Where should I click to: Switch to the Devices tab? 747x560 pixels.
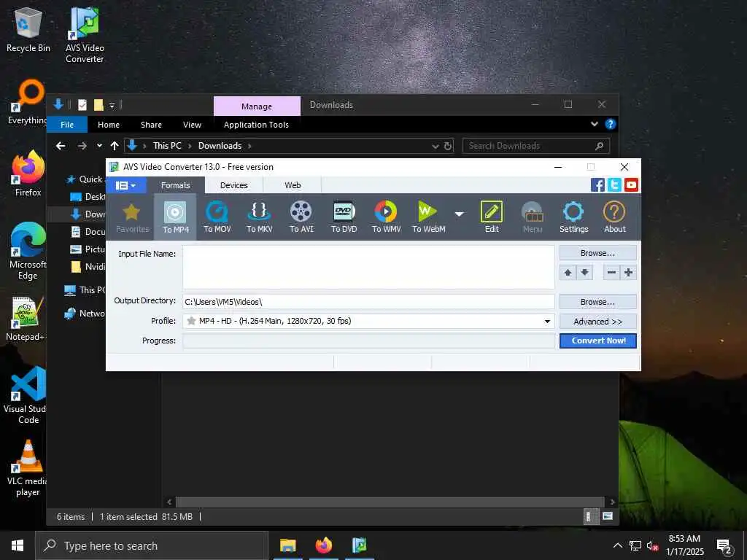pyautogui.click(x=234, y=185)
